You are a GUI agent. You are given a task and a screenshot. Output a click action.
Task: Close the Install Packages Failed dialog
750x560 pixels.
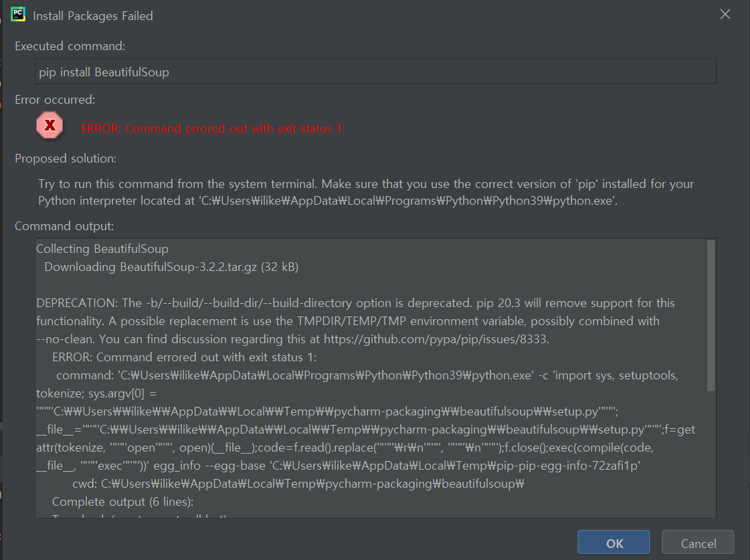[725, 14]
